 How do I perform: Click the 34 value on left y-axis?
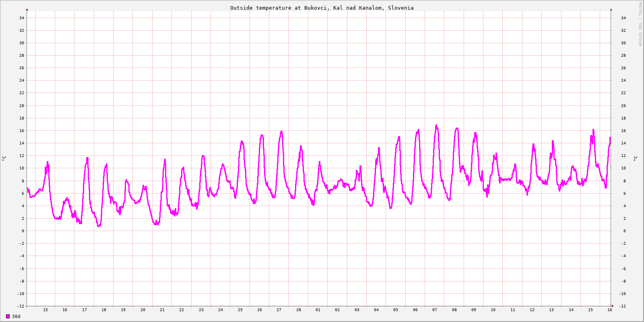click(22, 18)
